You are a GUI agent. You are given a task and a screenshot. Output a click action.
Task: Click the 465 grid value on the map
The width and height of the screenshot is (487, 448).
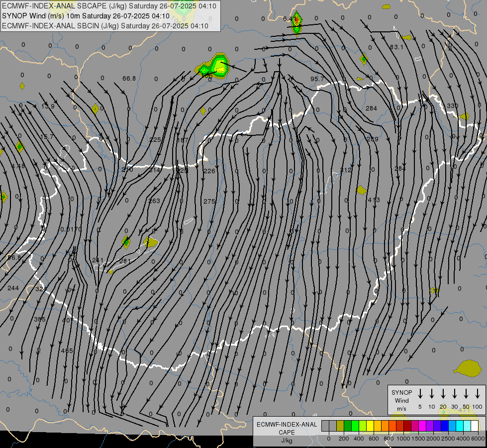[67, 351]
